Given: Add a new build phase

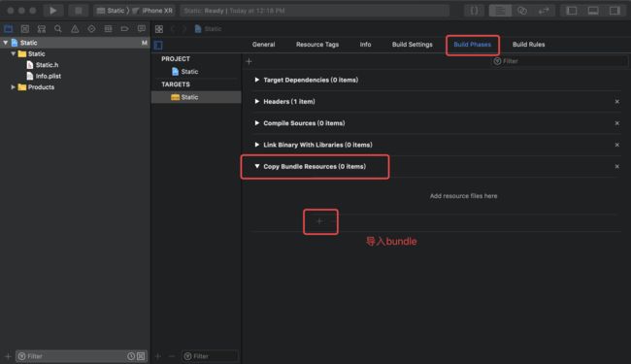Looking at the screenshot, I should [x=249, y=61].
